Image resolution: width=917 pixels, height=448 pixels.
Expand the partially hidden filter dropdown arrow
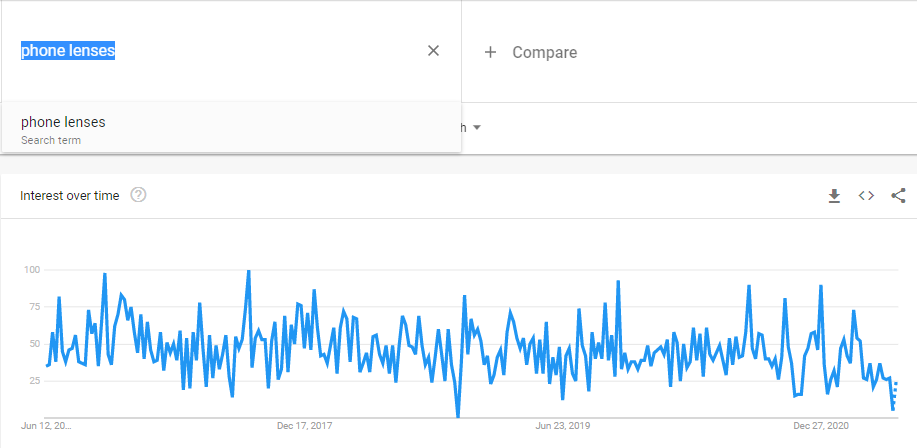tap(477, 128)
